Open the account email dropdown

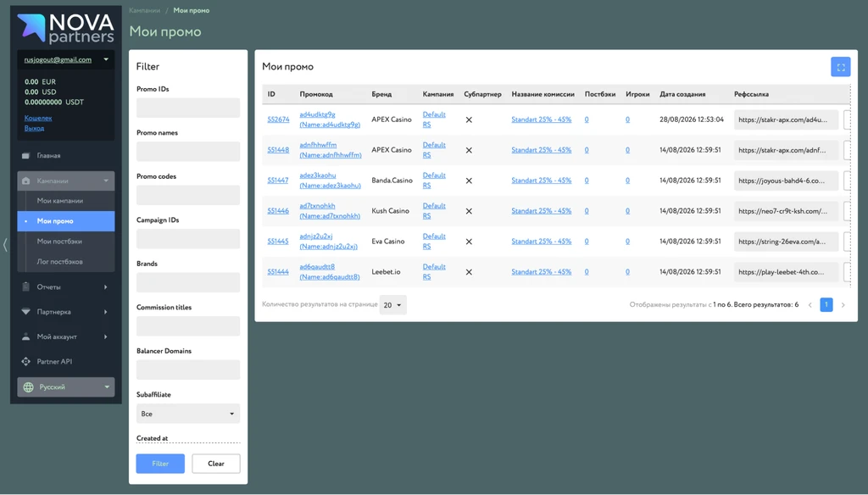[106, 59]
